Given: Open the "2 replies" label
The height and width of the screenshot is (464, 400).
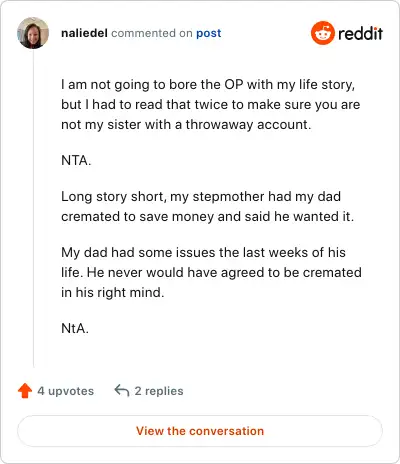Looking at the screenshot, I should 159,391.
